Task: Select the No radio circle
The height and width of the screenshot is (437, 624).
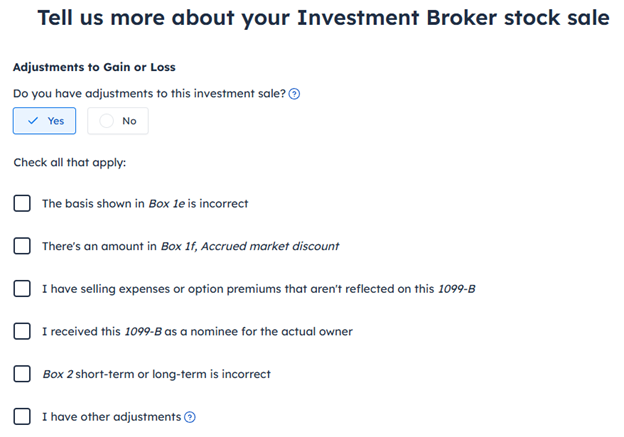Action: (x=106, y=121)
